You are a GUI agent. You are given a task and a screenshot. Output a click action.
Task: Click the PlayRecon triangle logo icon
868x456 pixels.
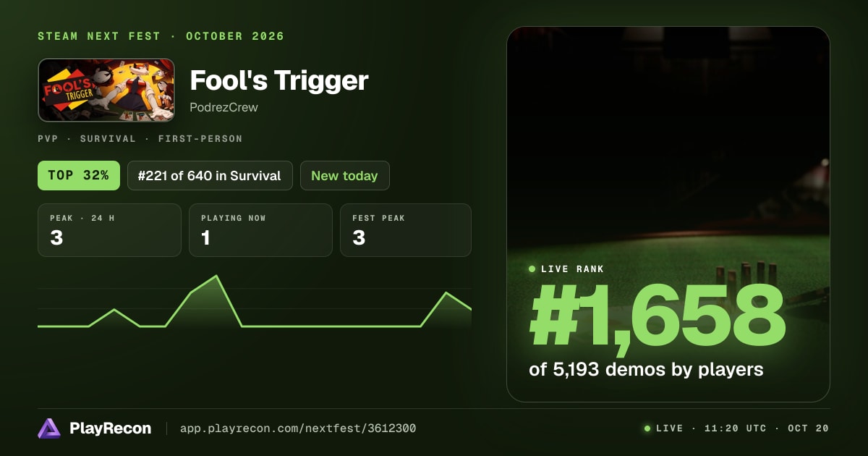click(49, 428)
